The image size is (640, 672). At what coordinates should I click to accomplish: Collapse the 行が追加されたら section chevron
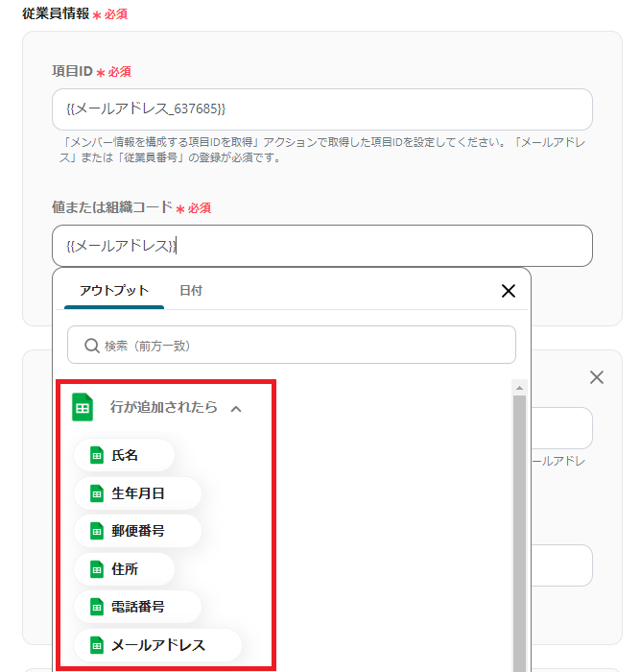(x=236, y=409)
